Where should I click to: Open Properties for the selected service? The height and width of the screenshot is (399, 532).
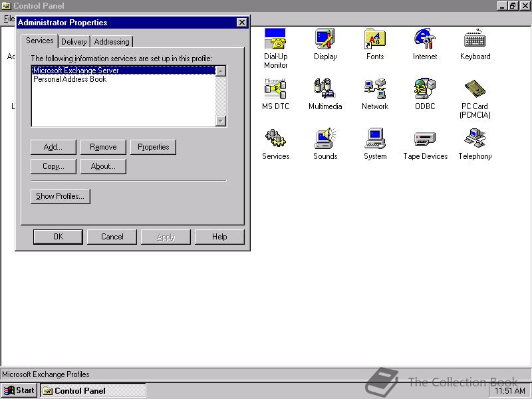[154, 147]
